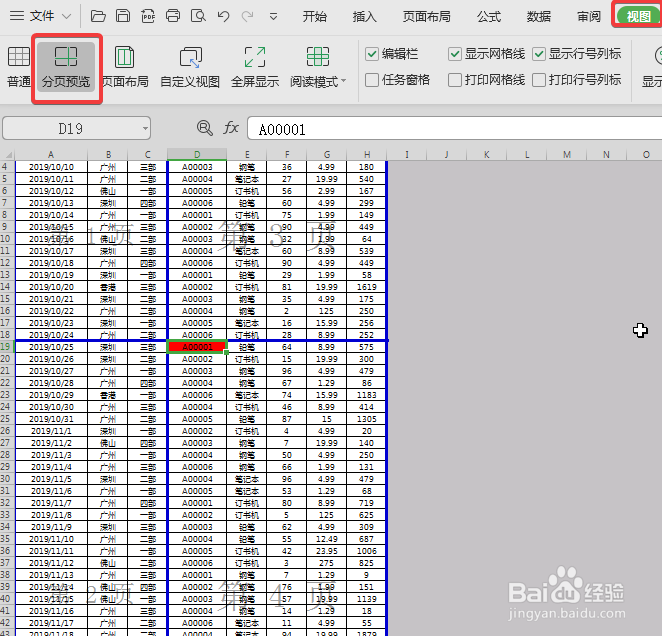Open 自定义视图 custom views
This screenshot has width=662, height=636.
pos(190,67)
